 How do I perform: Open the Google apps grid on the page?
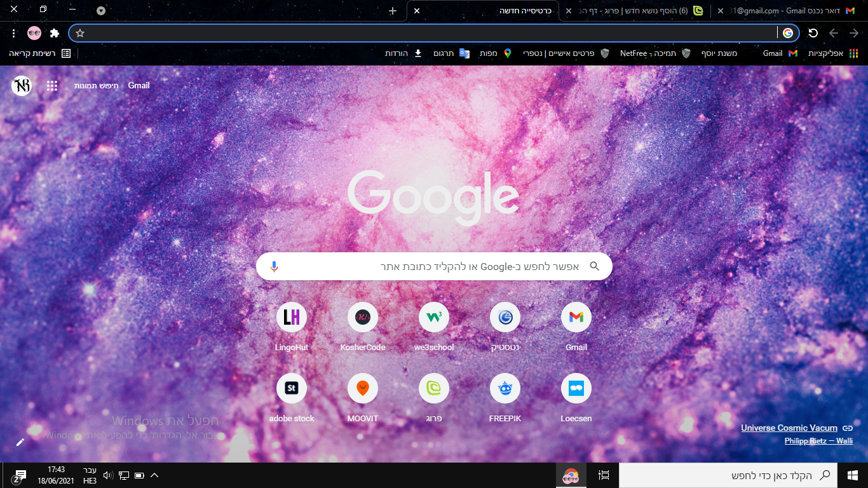pyautogui.click(x=52, y=86)
